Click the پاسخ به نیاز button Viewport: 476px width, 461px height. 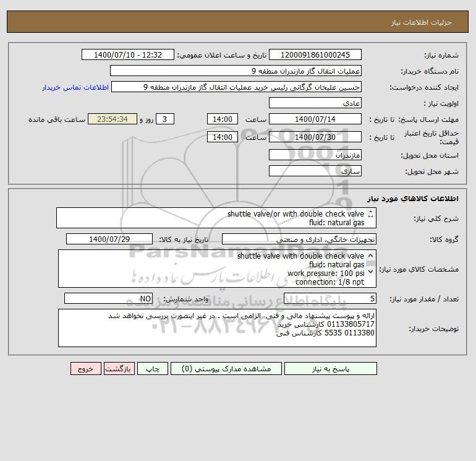pos(331,369)
